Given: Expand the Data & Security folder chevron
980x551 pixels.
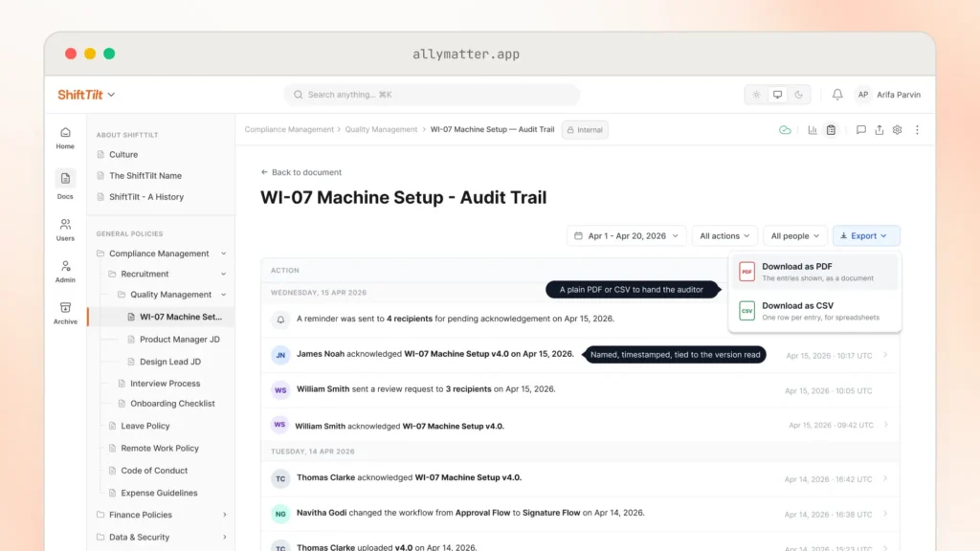Looking at the screenshot, I should tap(224, 538).
